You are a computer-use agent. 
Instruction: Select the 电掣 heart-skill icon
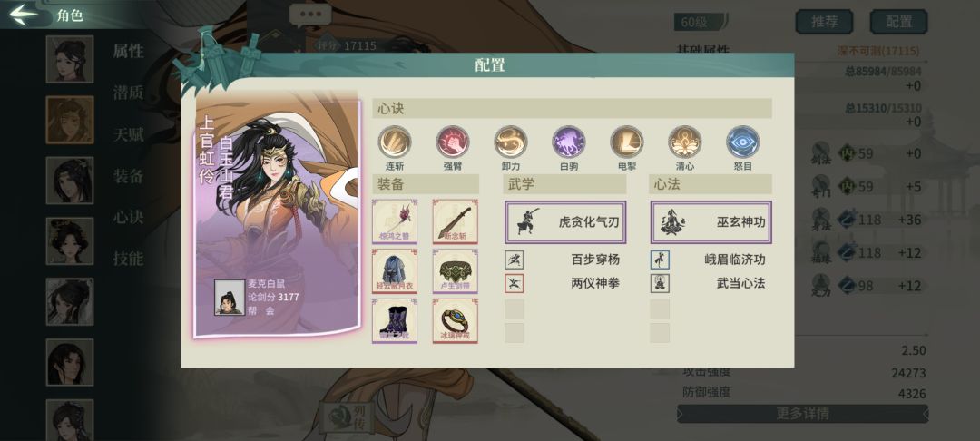click(x=627, y=142)
